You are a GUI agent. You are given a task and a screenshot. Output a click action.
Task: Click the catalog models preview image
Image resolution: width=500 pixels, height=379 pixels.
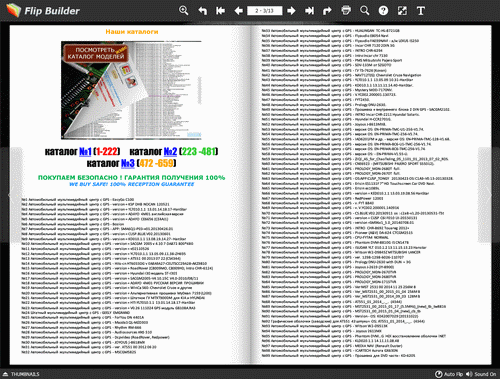[x=131, y=90]
